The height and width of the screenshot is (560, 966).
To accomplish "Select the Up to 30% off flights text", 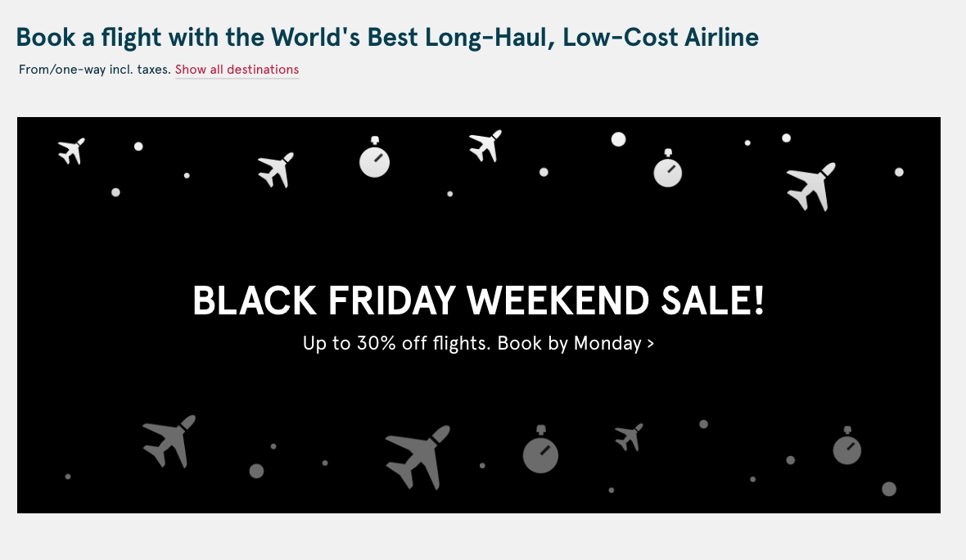I will [396, 343].
